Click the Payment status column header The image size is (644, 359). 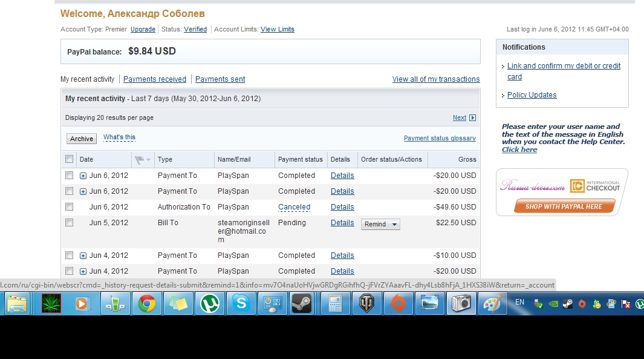[301, 159]
